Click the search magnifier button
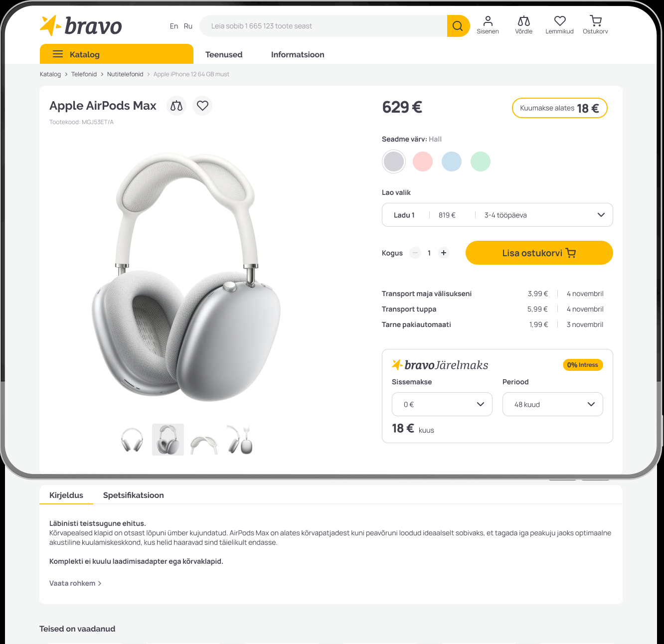 click(x=458, y=26)
